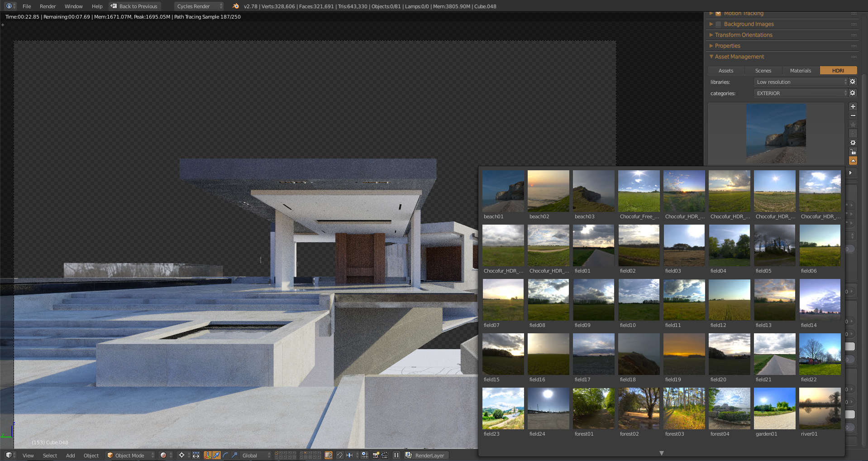Click the libraries settings gear icon
This screenshot has width=868, height=461.
coord(853,82)
